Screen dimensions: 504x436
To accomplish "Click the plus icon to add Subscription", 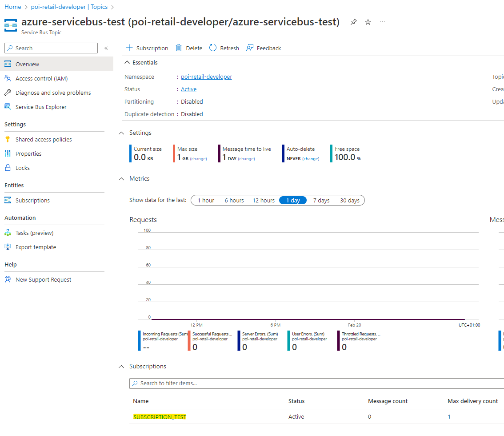I will click(129, 48).
